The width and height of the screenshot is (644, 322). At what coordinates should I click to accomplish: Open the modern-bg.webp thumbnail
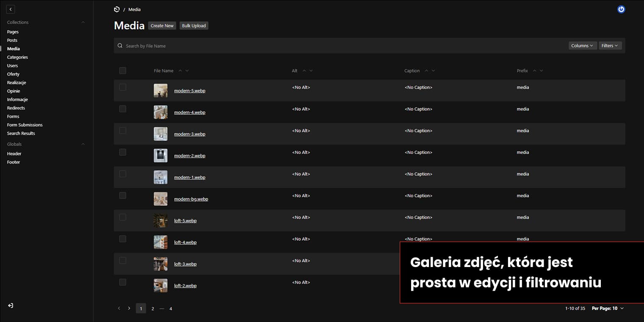160,199
